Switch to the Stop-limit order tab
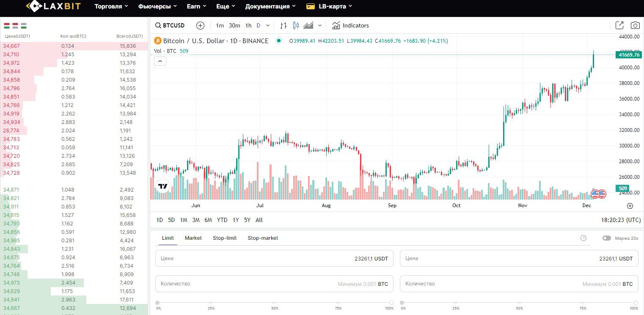 tap(225, 238)
